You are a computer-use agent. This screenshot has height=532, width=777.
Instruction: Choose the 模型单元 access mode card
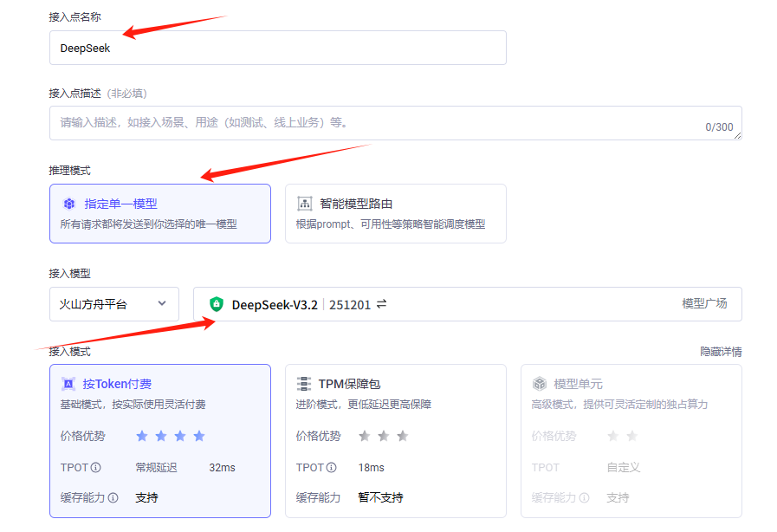pos(631,441)
